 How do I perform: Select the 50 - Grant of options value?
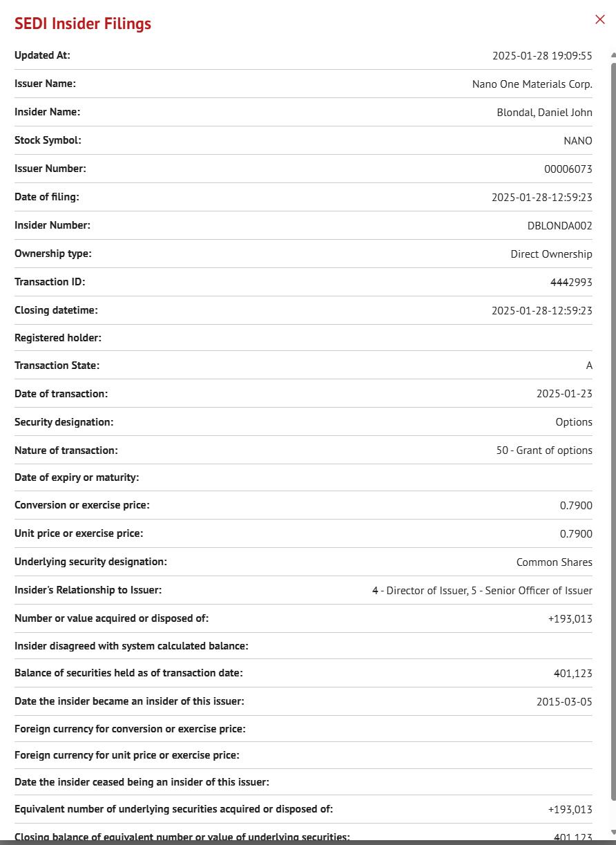click(x=544, y=450)
